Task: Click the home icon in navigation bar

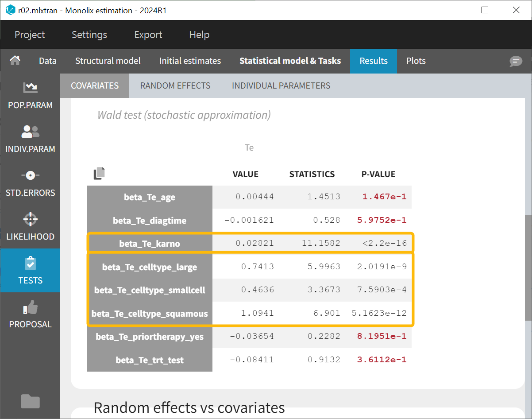Action: [15, 61]
